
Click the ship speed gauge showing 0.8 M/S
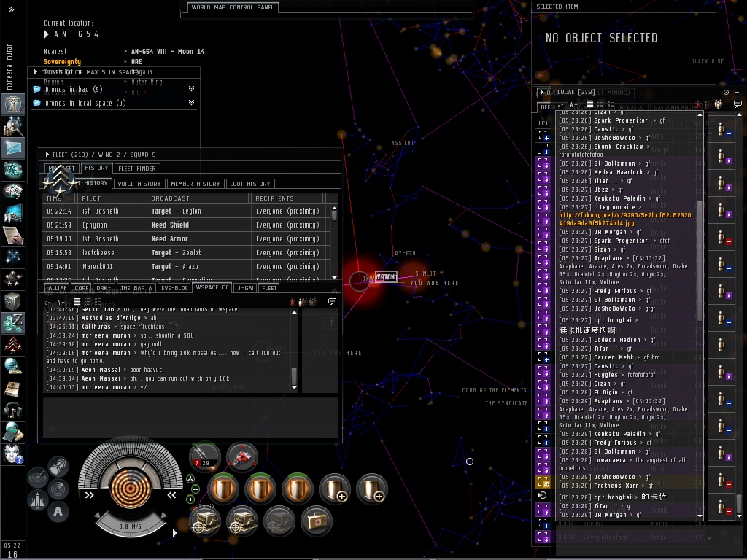pyautogui.click(x=130, y=526)
